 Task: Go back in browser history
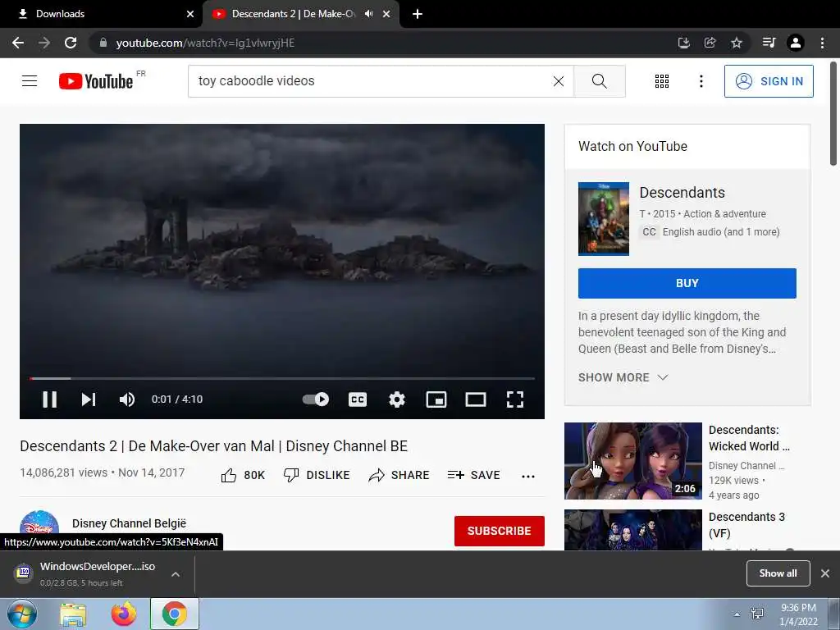tap(18, 43)
